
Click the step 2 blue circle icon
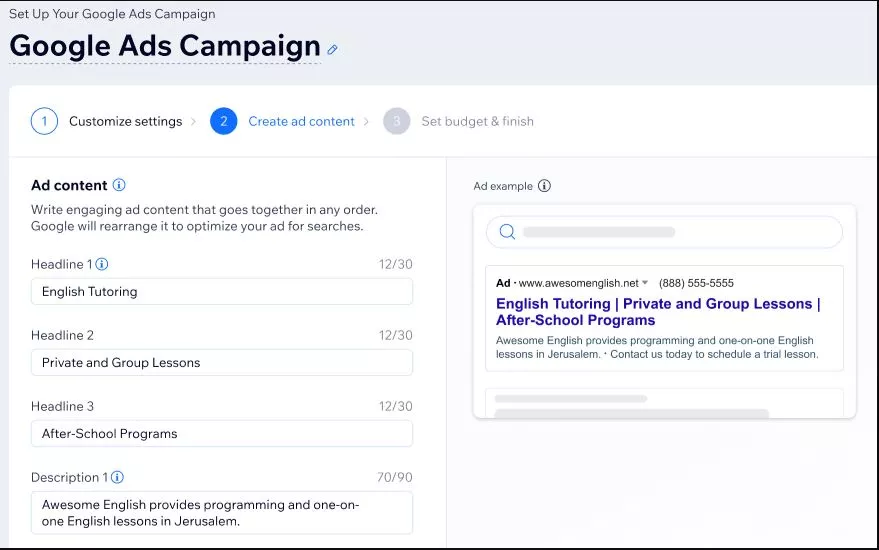point(224,121)
